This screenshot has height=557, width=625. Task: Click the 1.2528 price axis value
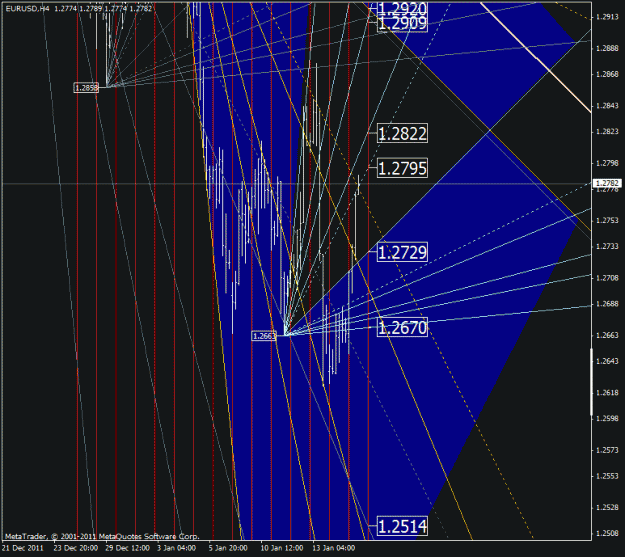pos(607,508)
